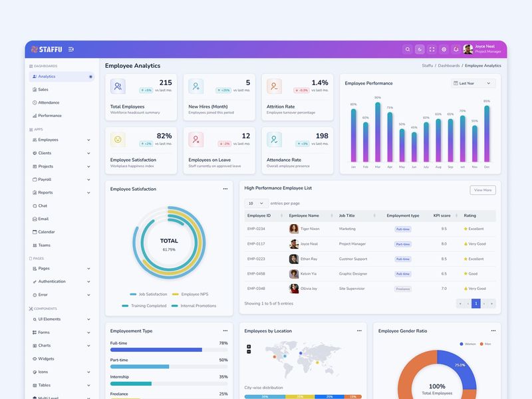
Task: Expand Authentication sidebar chevron
Action: click(x=88, y=281)
